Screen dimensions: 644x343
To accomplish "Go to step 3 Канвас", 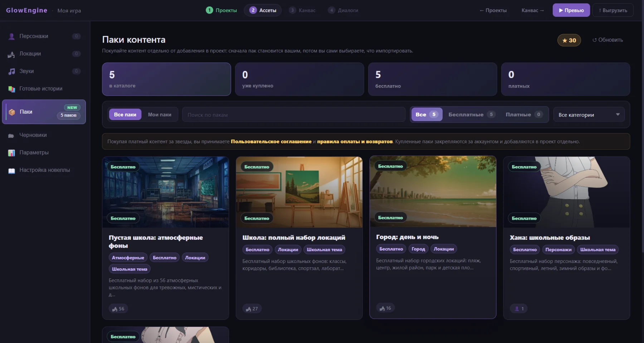I will tap(302, 10).
